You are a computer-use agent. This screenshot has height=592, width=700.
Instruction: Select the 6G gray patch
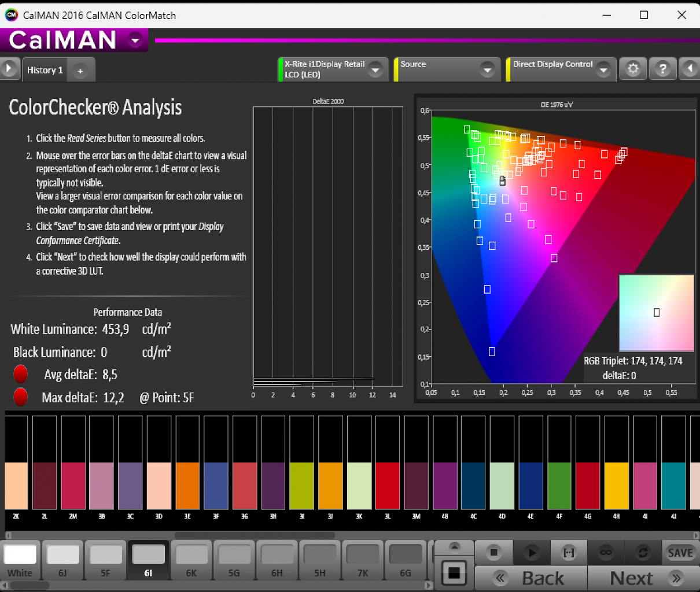[406, 560]
